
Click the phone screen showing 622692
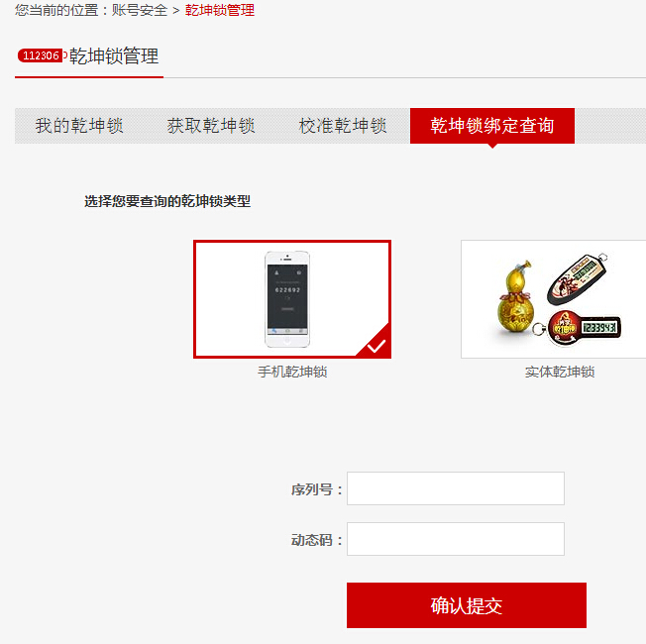tap(287, 296)
